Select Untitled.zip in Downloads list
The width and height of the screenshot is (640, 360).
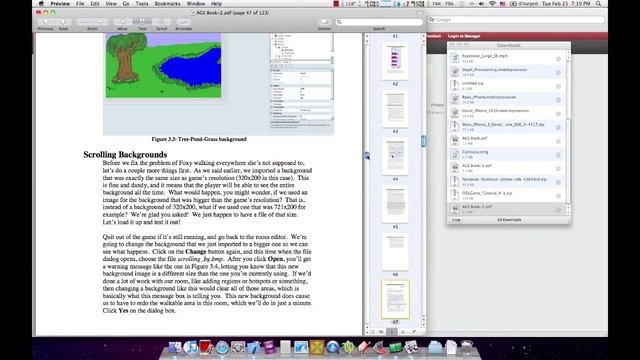508,85
